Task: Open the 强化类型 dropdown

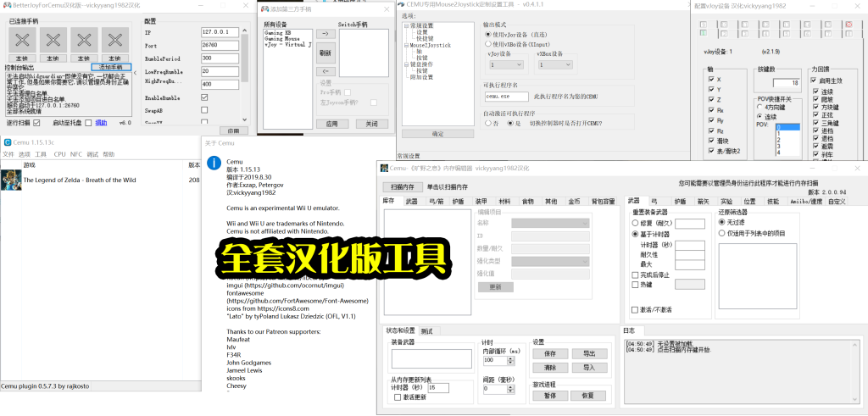Action: 550,261
